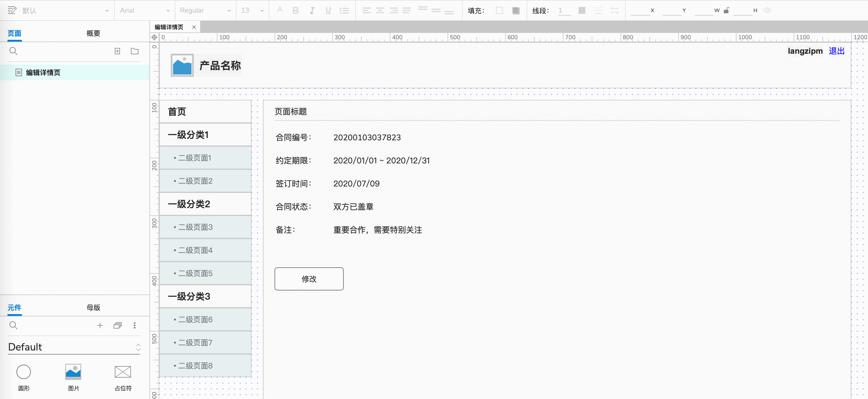Image resolution: width=868 pixels, height=399 pixels.
Task: Align text to top vertically
Action: [422, 8]
